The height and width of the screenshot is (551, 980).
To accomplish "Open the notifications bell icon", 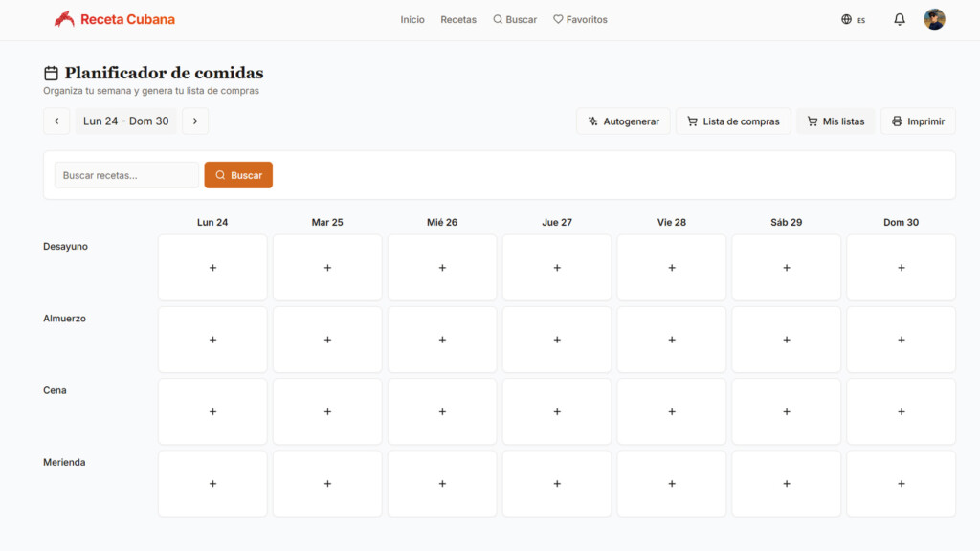I will coord(899,18).
